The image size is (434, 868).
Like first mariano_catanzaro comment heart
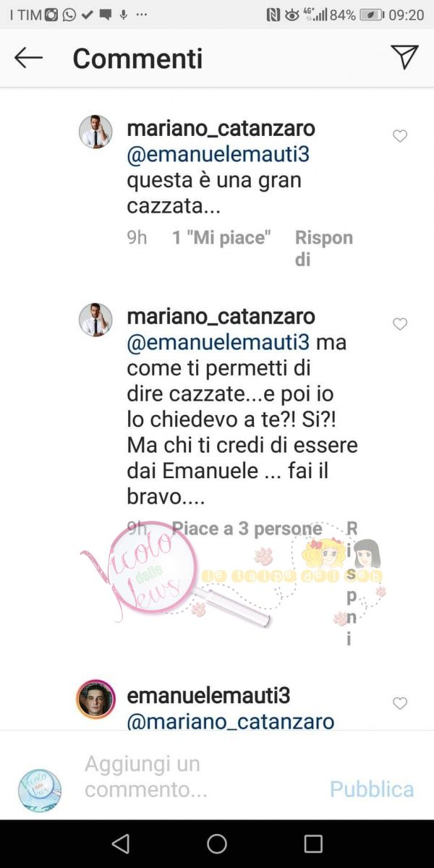[x=400, y=136]
